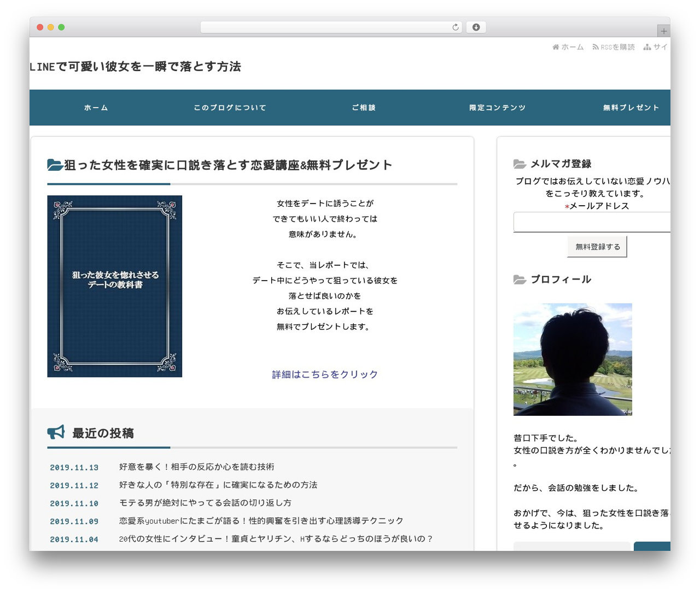Viewport: 700px width, 593px height.
Task: Click the megaphone icon beside 最近の投稿
Action: [56, 432]
